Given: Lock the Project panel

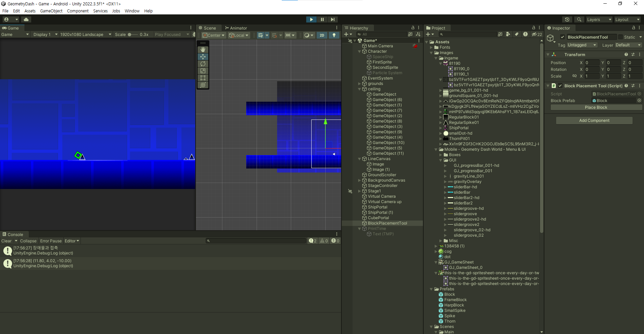Looking at the screenshot, I should [x=534, y=28].
